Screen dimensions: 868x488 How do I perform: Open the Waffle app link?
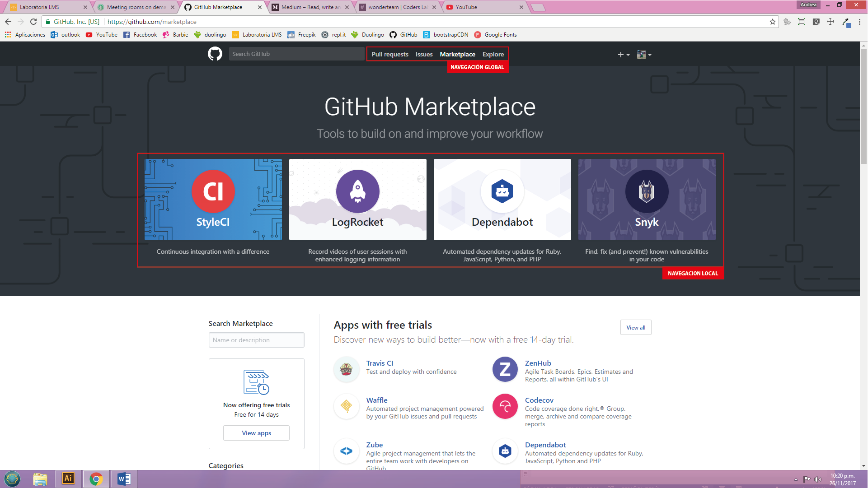click(377, 400)
